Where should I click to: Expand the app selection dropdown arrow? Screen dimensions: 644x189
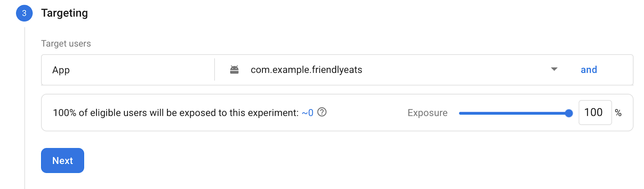click(554, 69)
